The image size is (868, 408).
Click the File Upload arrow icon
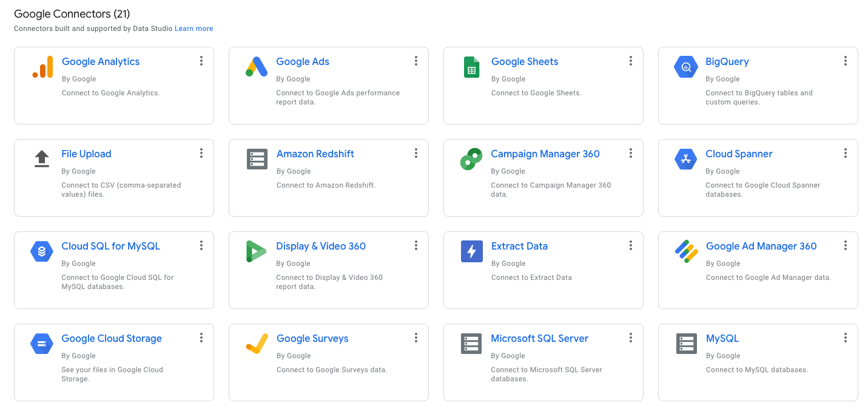pos(42,159)
